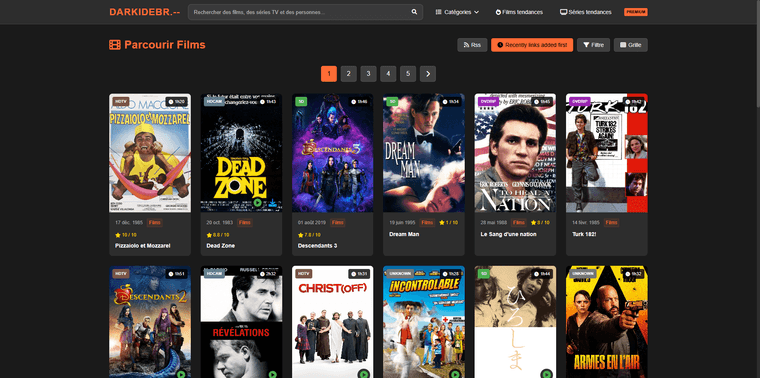Click the blue download icon on Dead Zone poster
Screen dimensions: 760x378
tap(273, 203)
